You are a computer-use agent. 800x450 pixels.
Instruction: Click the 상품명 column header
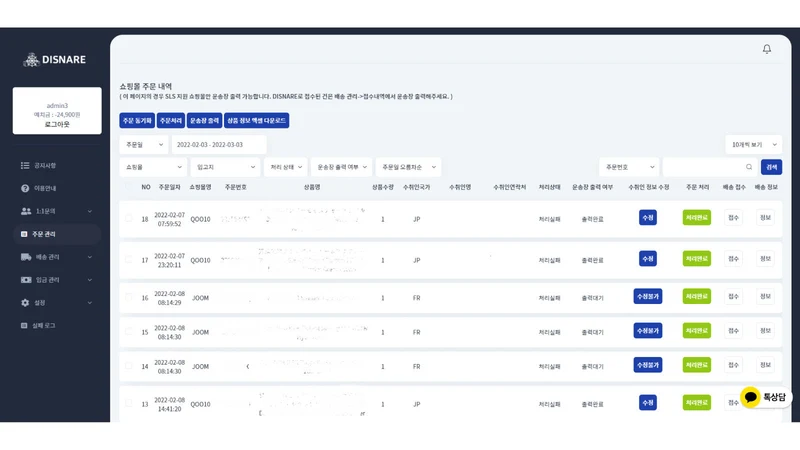click(x=312, y=187)
